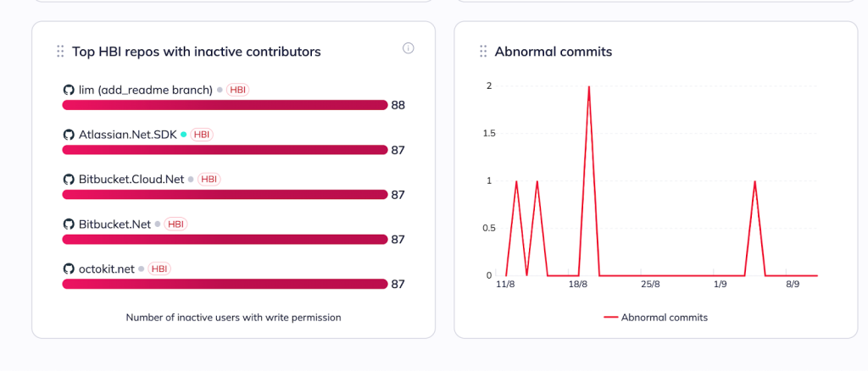868x371 pixels.
Task: Grab the drag handle of inactive contributors card
Action: click(60, 52)
